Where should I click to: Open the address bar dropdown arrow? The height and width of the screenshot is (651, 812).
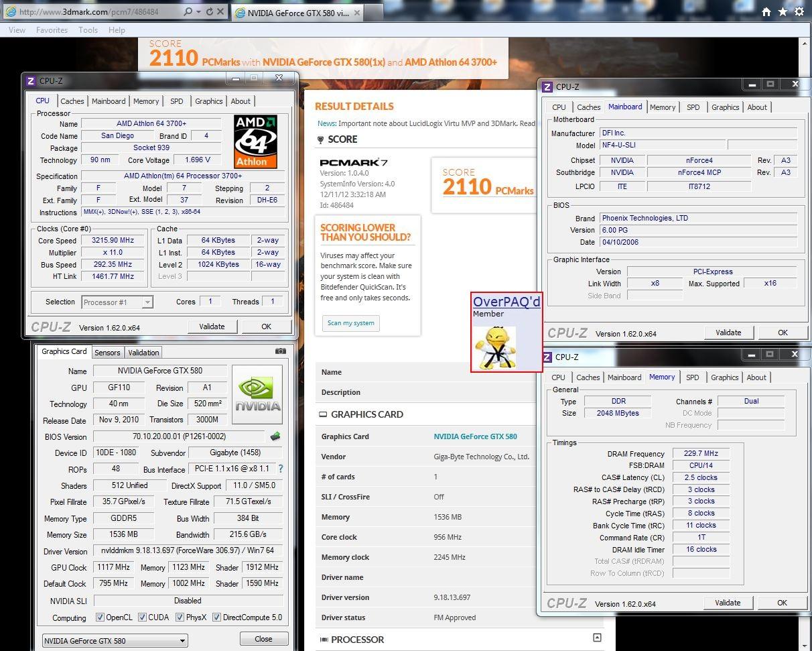click(198, 12)
